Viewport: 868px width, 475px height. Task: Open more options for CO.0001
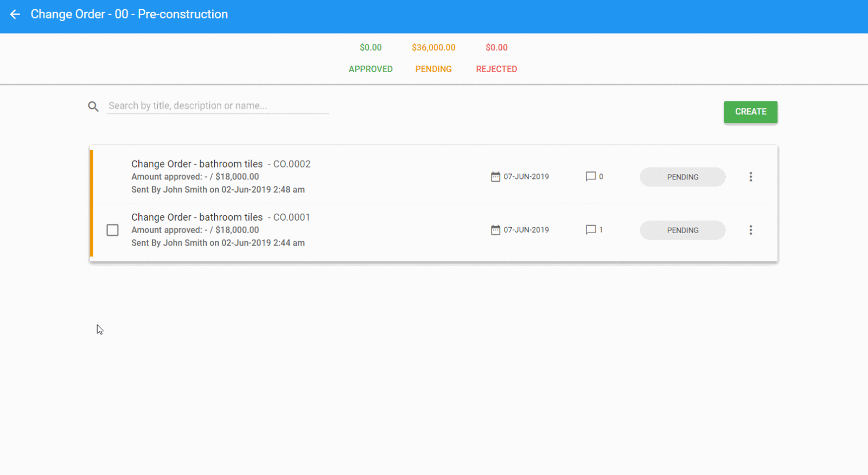click(x=751, y=230)
